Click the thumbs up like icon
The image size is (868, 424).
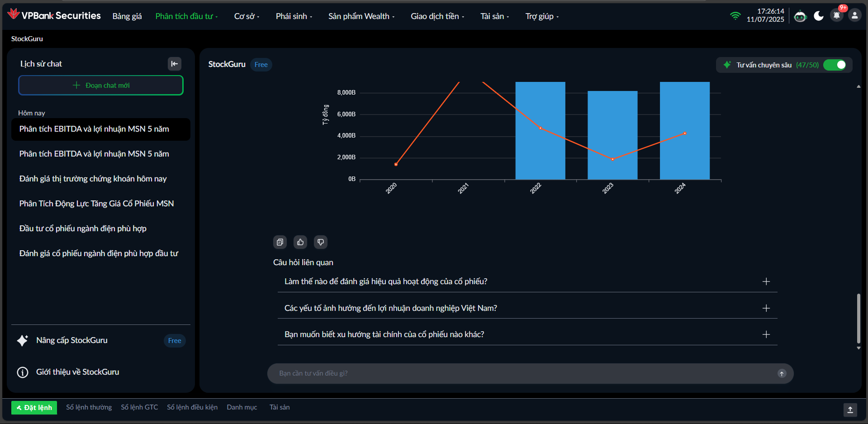click(x=300, y=242)
